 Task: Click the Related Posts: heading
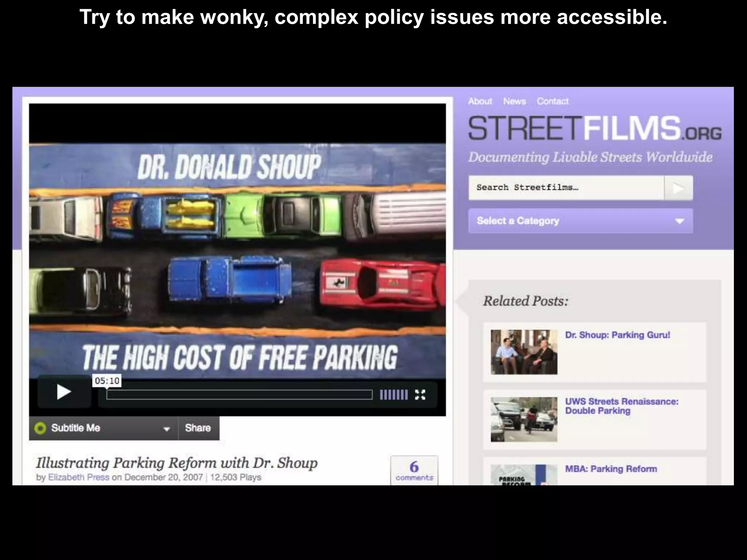click(x=526, y=301)
